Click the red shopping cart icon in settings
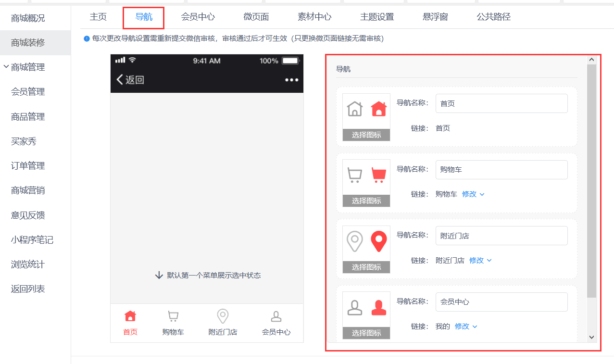 point(379,175)
